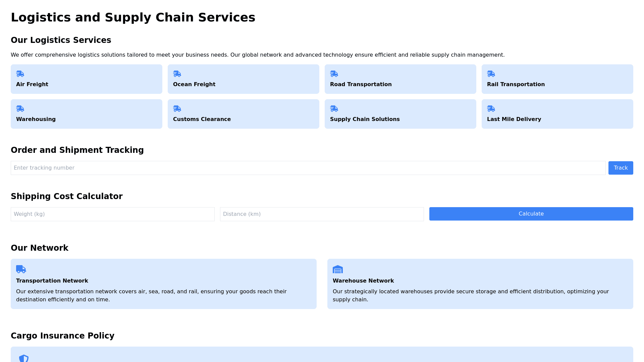This screenshot has height=362, width=644.
Task: Open the Air Freight service card
Action: click(87, 79)
